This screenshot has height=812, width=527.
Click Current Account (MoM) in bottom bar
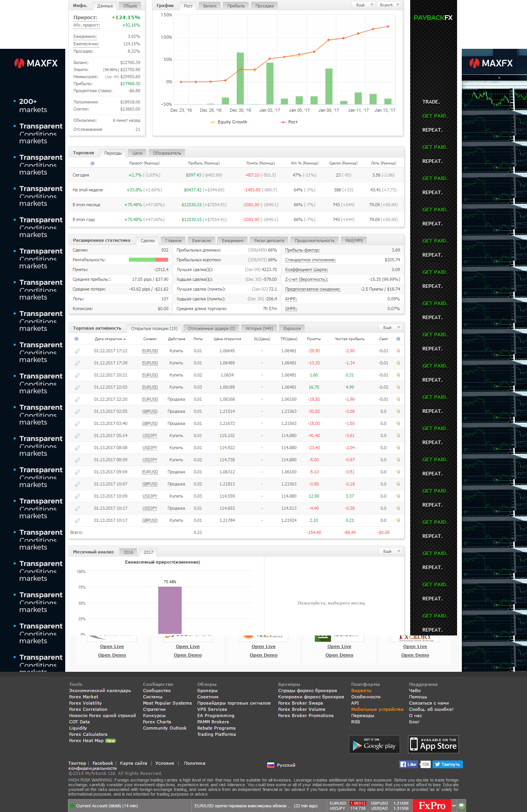click(x=107, y=806)
